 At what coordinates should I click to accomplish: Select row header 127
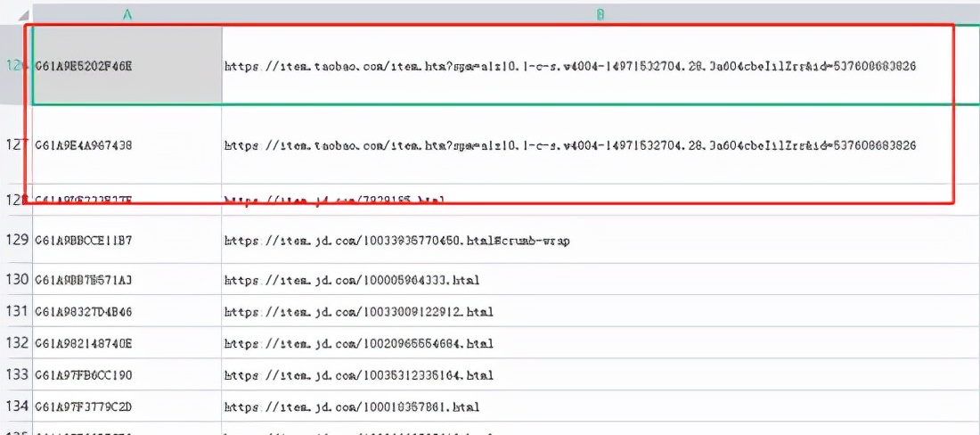pyautogui.click(x=16, y=145)
